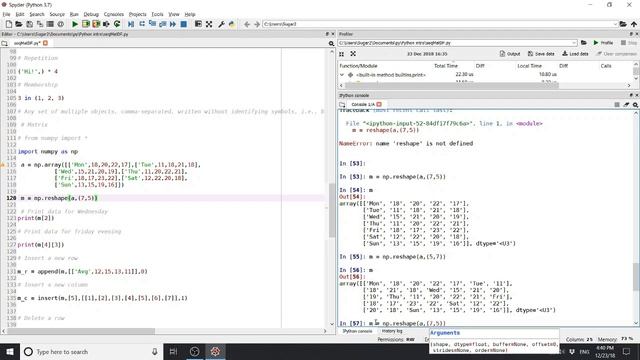Image resolution: width=640 pixels, height=360 pixels.
Task: Select Console 1/A tab
Action: pos(363,104)
